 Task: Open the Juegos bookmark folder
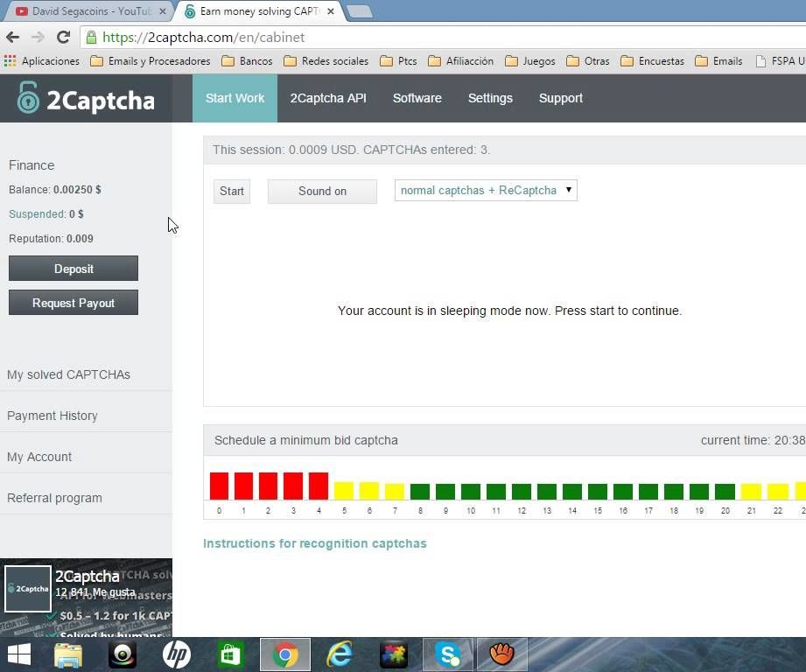[530, 61]
